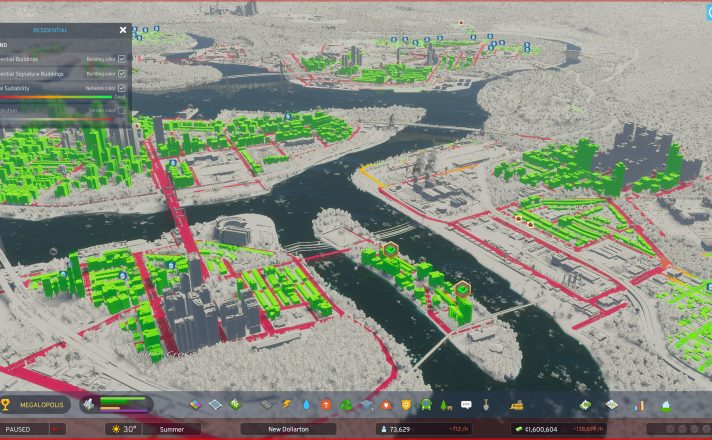Enable the Pollution terrain color checkbox
The width and height of the screenshot is (712, 440).
click(x=122, y=110)
